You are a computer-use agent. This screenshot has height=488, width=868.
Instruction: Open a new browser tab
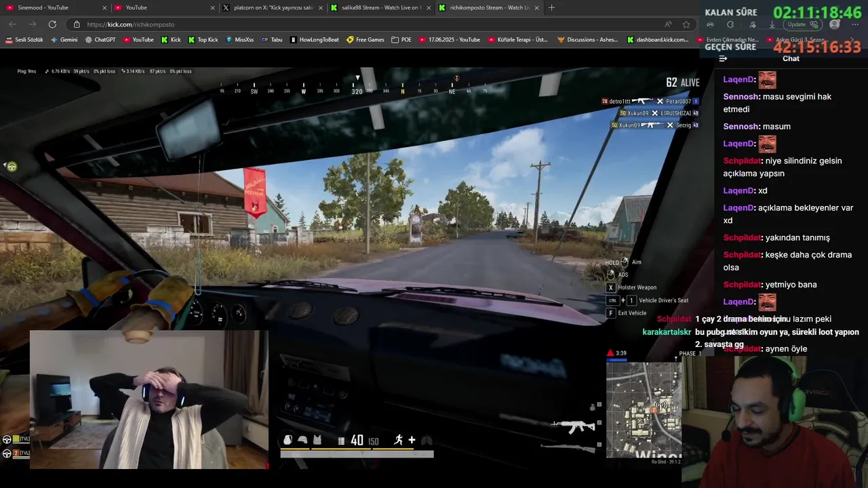(x=551, y=7)
